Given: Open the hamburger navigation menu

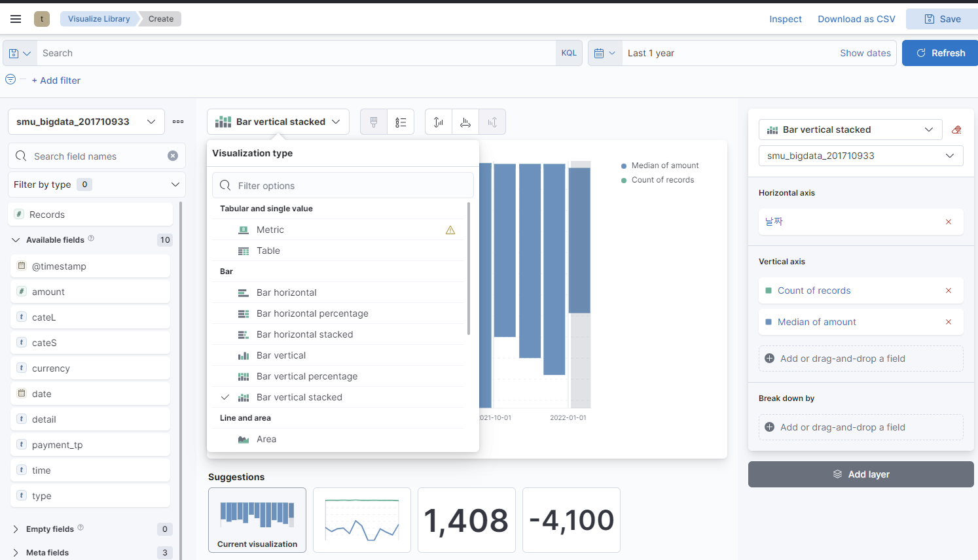Looking at the screenshot, I should pyautogui.click(x=16, y=19).
